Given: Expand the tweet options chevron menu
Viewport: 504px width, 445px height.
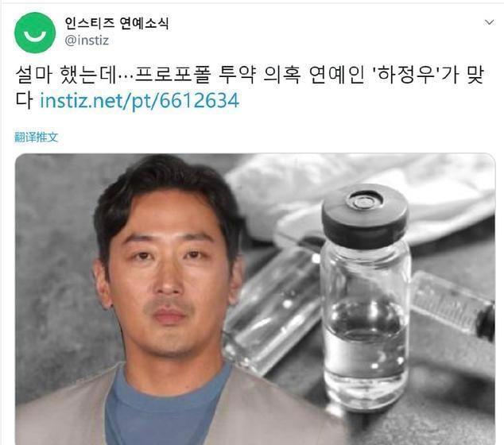Looking at the screenshot, I should point(489,22).
